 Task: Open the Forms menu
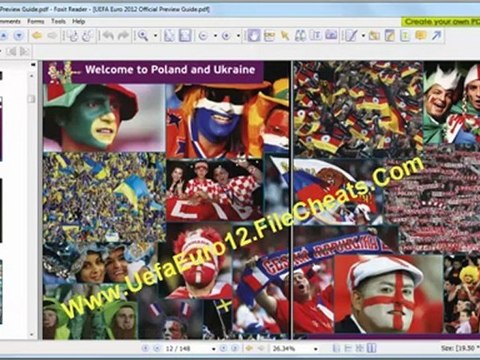pos(36,21)
